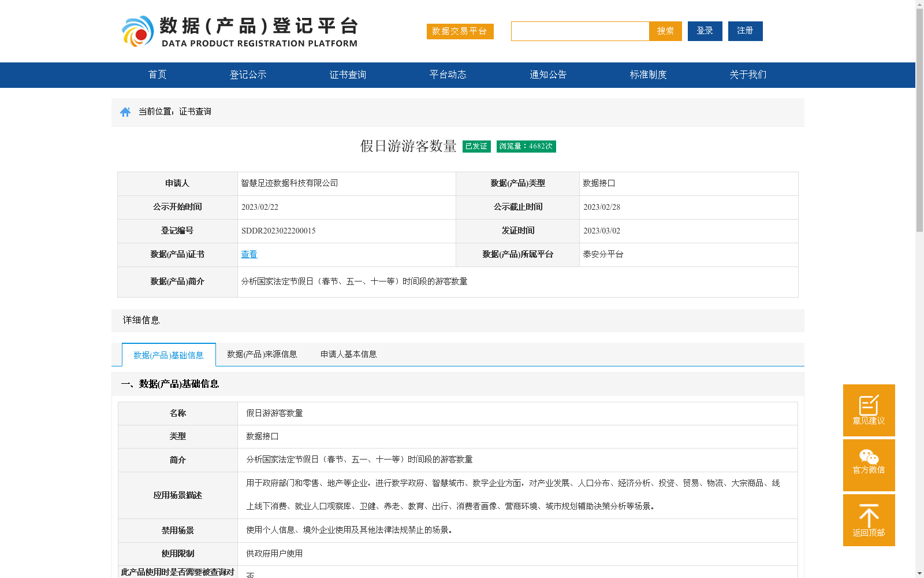Click the 禁用场景 description text
This screenshot has height=578, width=924.
tap(349, 530)
